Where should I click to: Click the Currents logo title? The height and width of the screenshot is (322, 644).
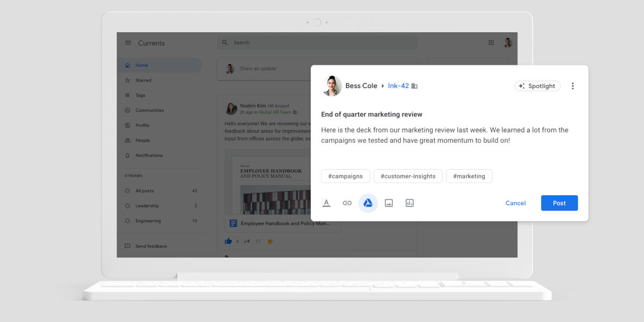click(x=151, y=43)
